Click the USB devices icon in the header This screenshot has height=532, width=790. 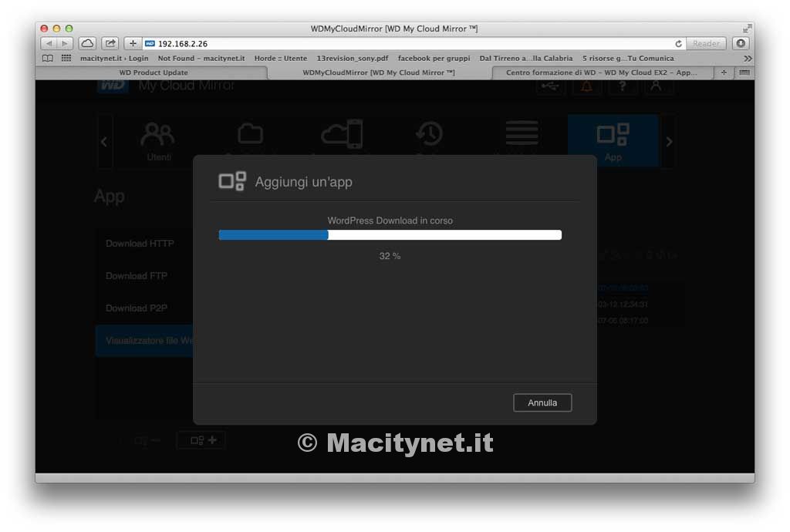click(x=549, y=86)
